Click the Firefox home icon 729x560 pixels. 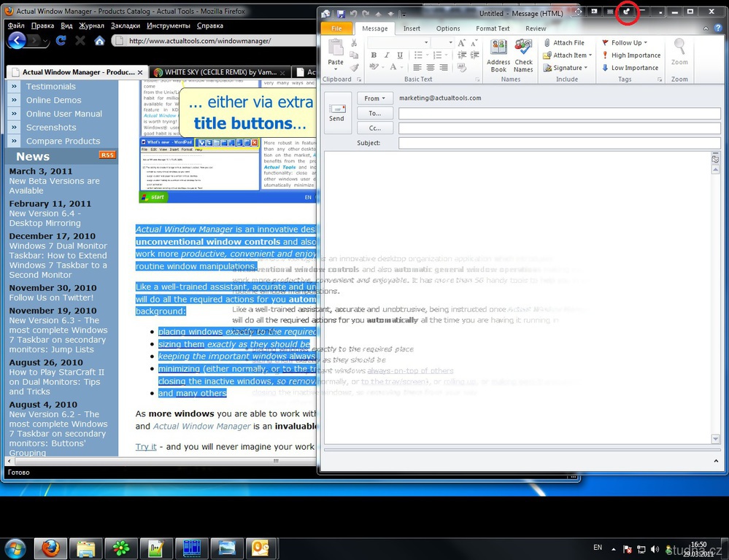(99, 41)
